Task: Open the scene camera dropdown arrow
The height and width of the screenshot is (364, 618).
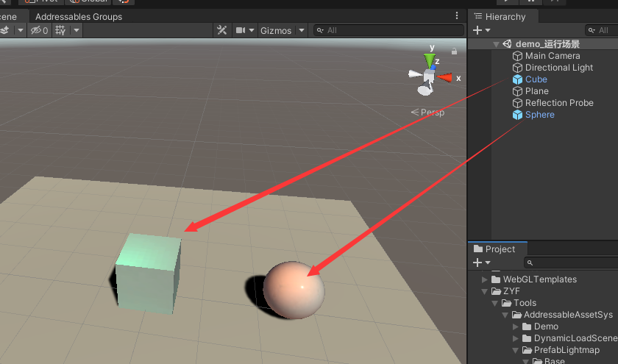Action: coord(252,30)
